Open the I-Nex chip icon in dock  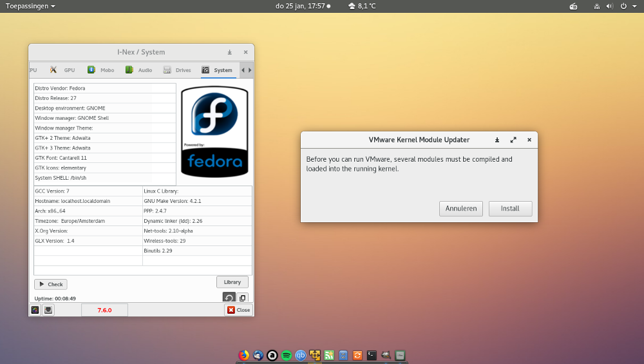[400, 355]
